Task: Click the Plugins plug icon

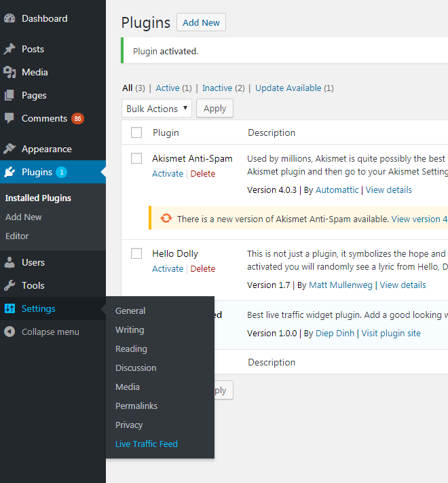Action: pos(10,172)
